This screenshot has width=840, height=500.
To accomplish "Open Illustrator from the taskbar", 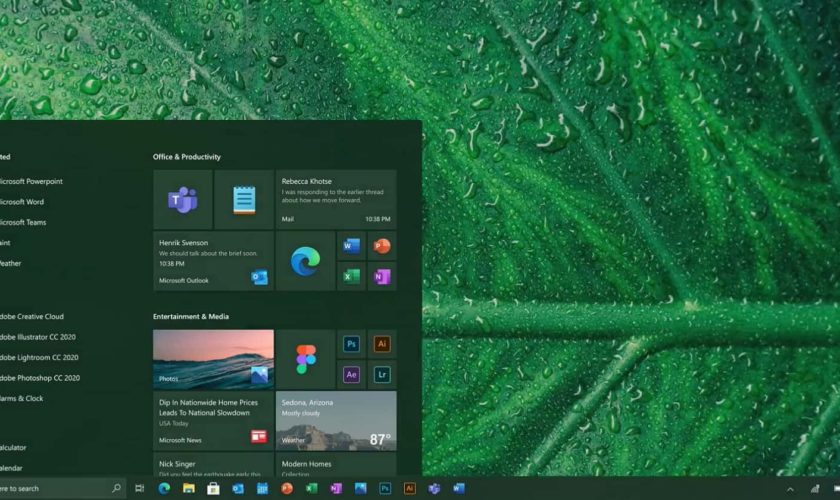I will tap(410, 488).
